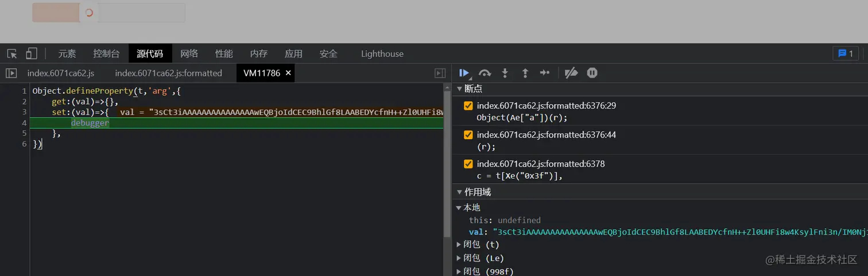868x276 pixels.
Task: Toggle the device toolbar icon
Action: [x=32, y=53]
